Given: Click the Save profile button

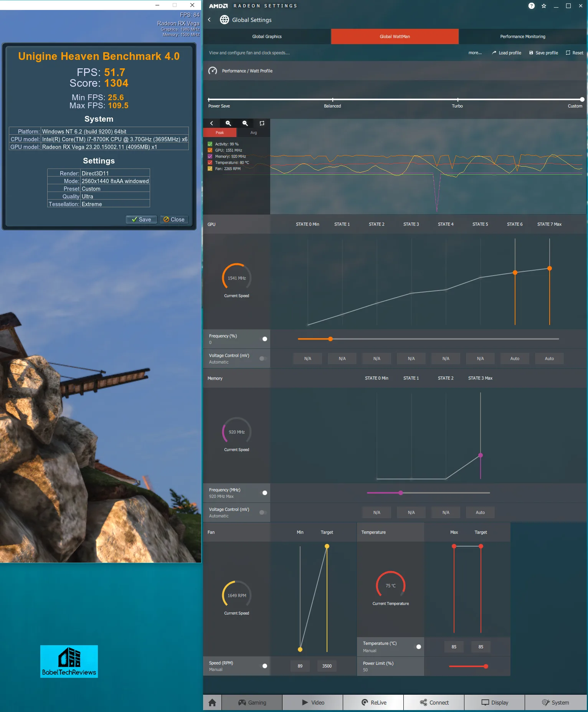Looking at the screenshot, I should click(x=543, y=53).
